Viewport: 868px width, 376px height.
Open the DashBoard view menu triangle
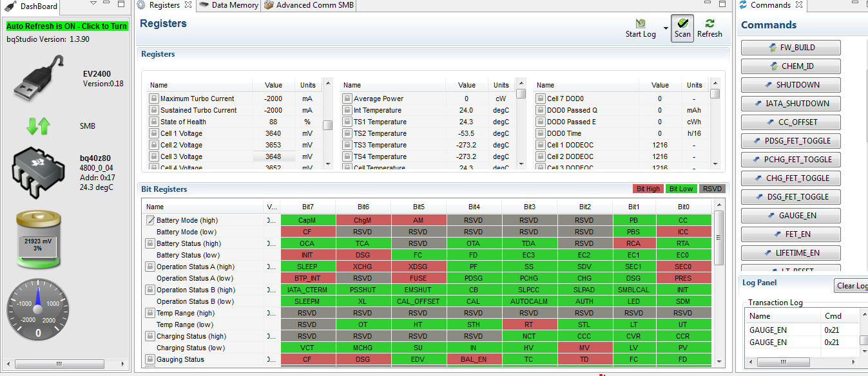[x=93, y=4]
